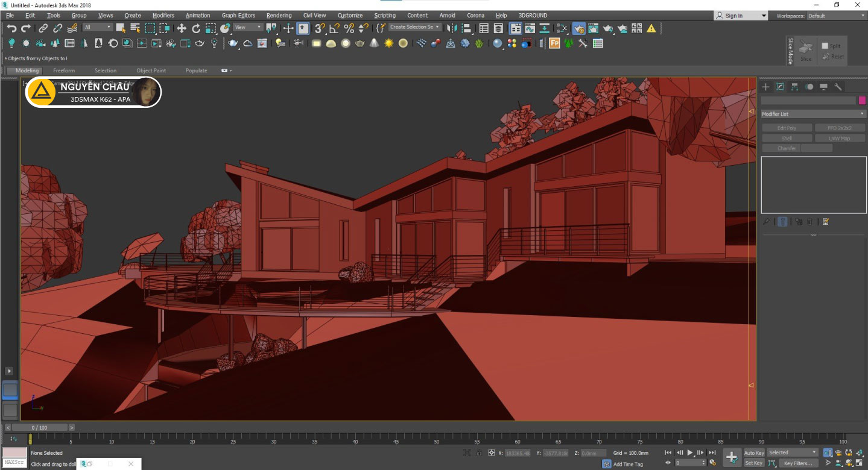The width and height of the screenshot is (868, 470).
Task: Click the Set Key button
Action: (x=753, y=463)
